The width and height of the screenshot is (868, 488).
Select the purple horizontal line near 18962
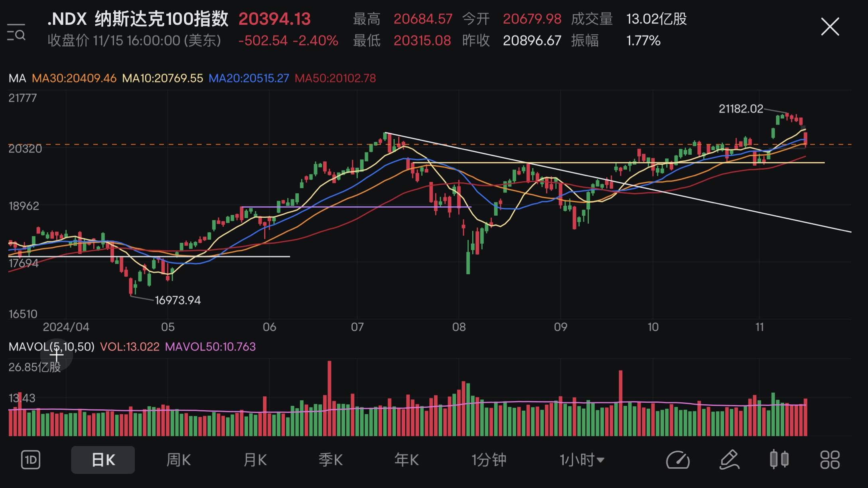[356, 207]
